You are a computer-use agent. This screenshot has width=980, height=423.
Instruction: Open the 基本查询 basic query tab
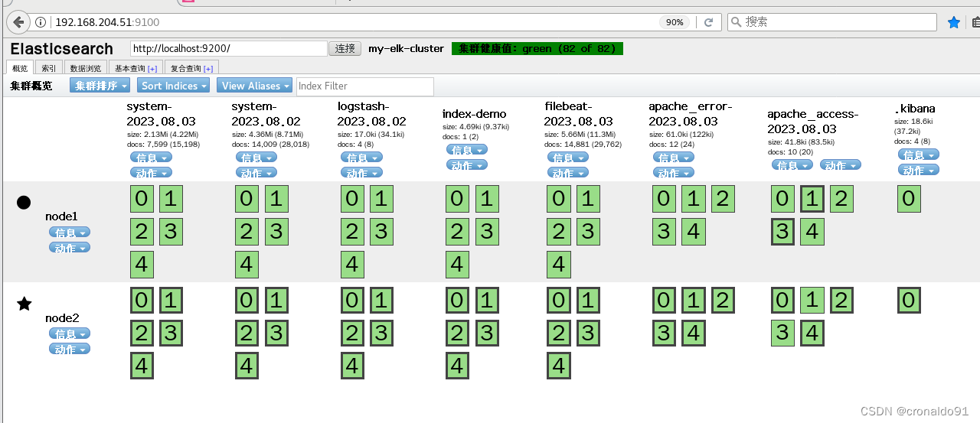(136, 68)
